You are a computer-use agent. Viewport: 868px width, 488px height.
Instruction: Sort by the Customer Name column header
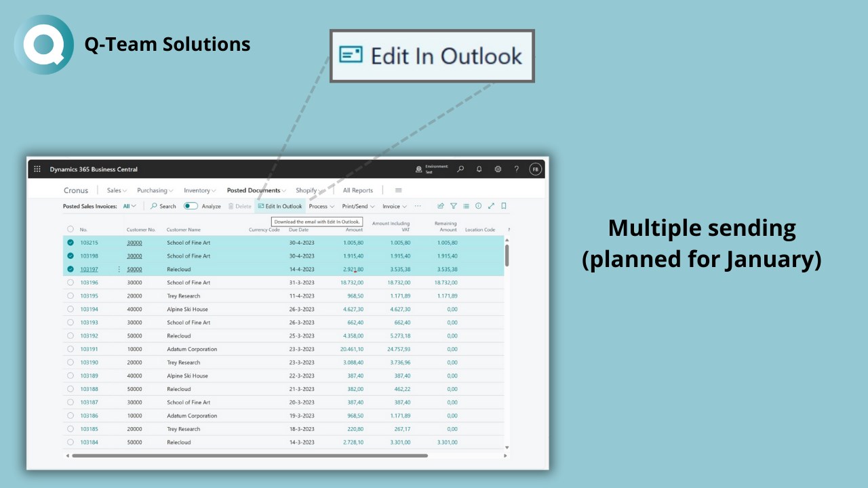point(184,230)
